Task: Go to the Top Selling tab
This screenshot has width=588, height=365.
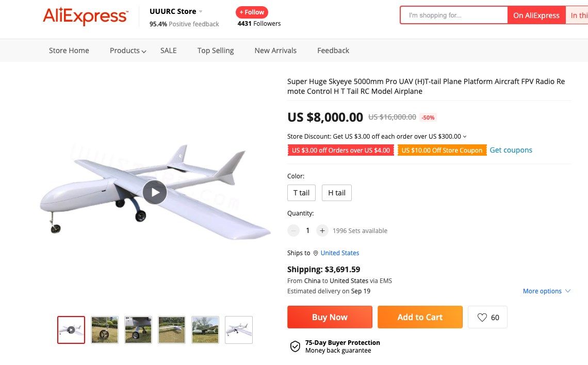Action: pyautogui.click(x=216, y=51)
